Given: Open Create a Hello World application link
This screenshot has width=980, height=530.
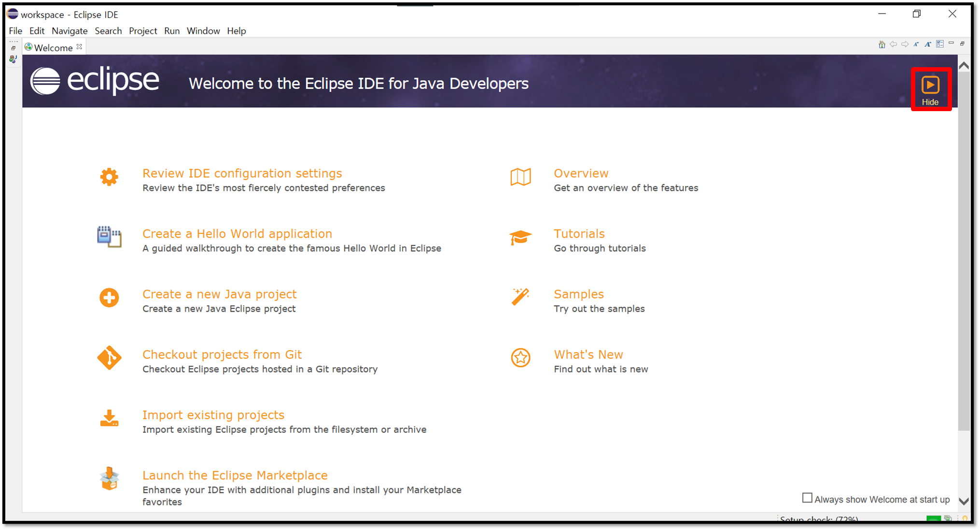Looking at the screenshot, I should click(237, 234).
